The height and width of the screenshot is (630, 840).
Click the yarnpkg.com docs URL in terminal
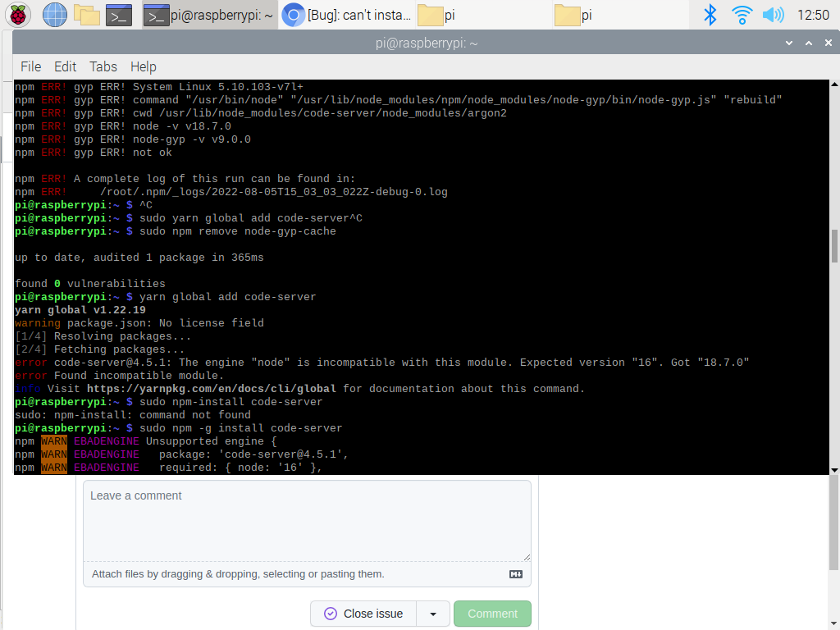pyautogui.click(x=212, y=389)
